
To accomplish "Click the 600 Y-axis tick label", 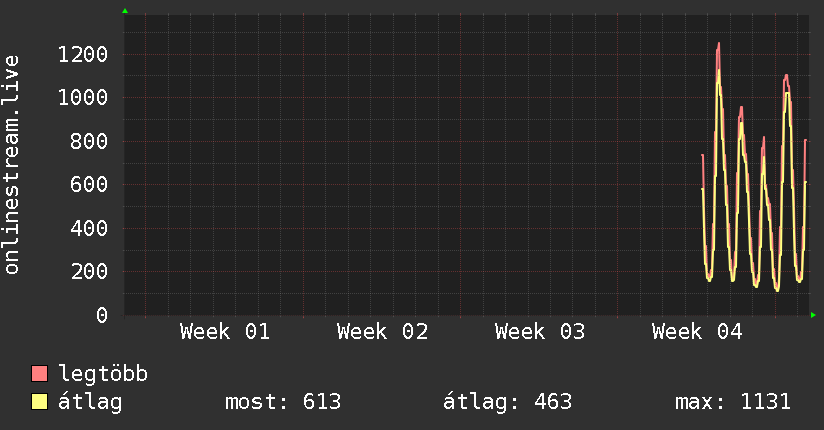I will click(x=90, y=185).
